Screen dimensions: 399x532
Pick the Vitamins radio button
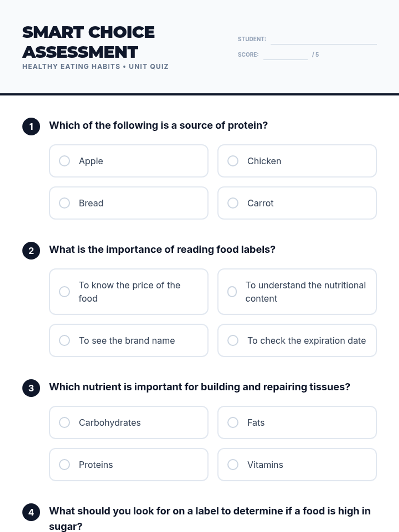pyautogui.click(x=233, y=465)
